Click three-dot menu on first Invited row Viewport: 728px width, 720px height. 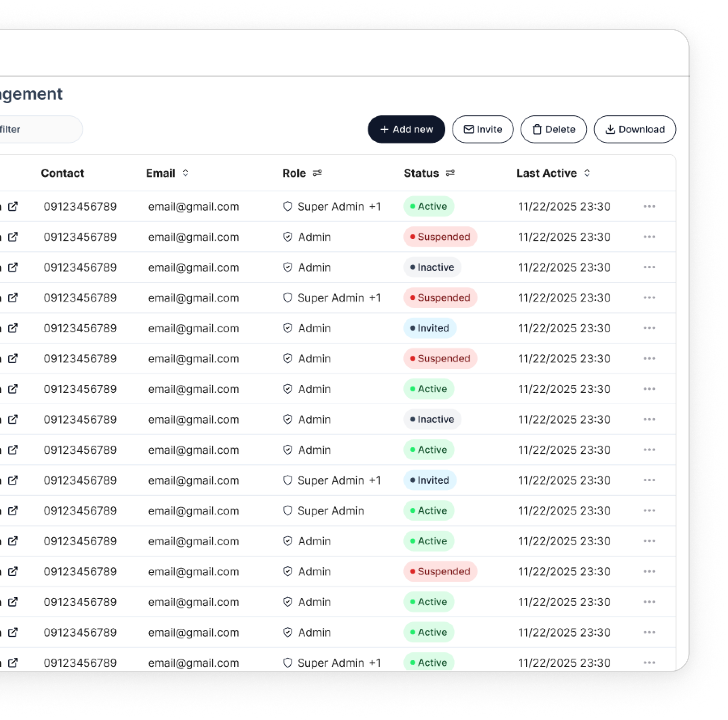pos(649,328)
